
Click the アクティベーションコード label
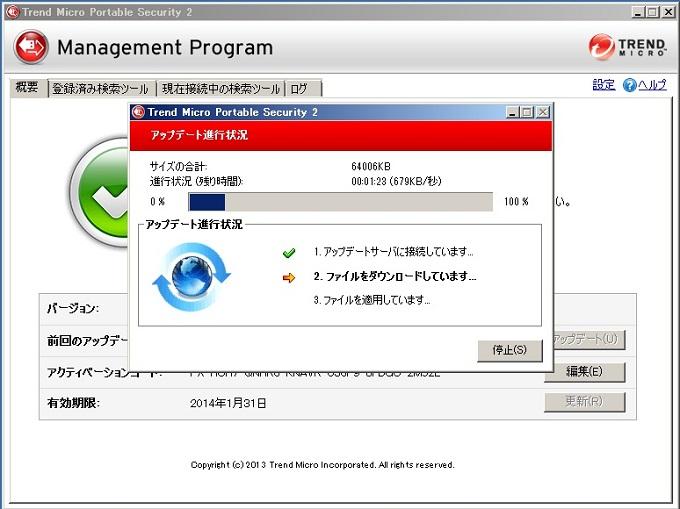click(x=104, y=372)
